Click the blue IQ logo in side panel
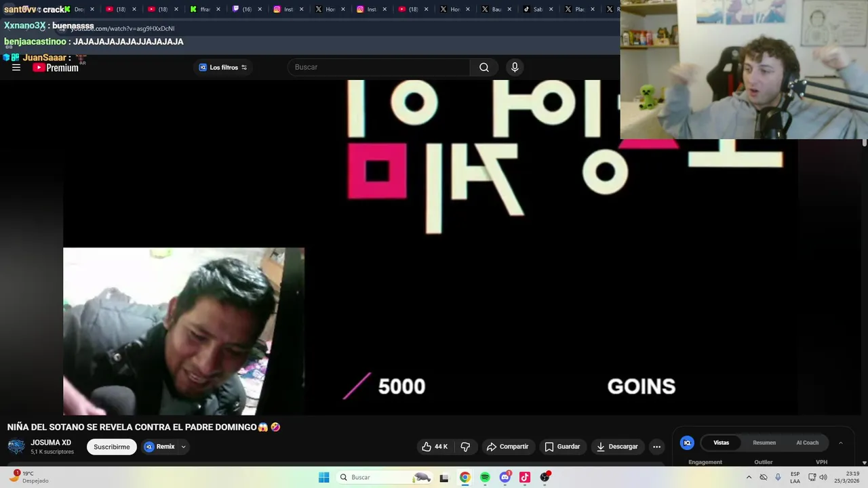 pos(687,443)
